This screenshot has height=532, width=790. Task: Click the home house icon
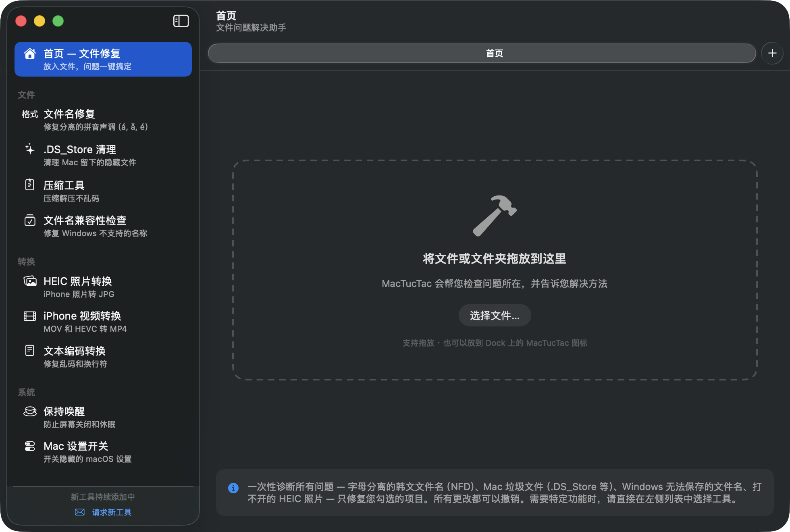pos(30,54)
